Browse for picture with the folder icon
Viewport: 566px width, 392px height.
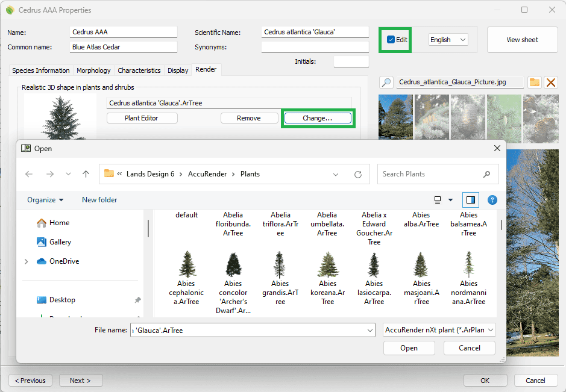pyautogui.click(x=535, y=82)
